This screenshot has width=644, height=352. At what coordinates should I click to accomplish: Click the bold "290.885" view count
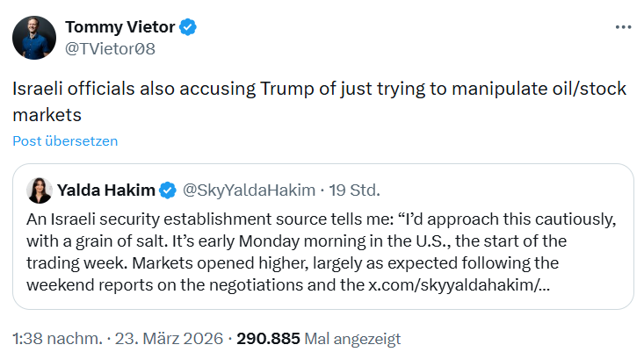pyautogui.click(x=267, y=337)
